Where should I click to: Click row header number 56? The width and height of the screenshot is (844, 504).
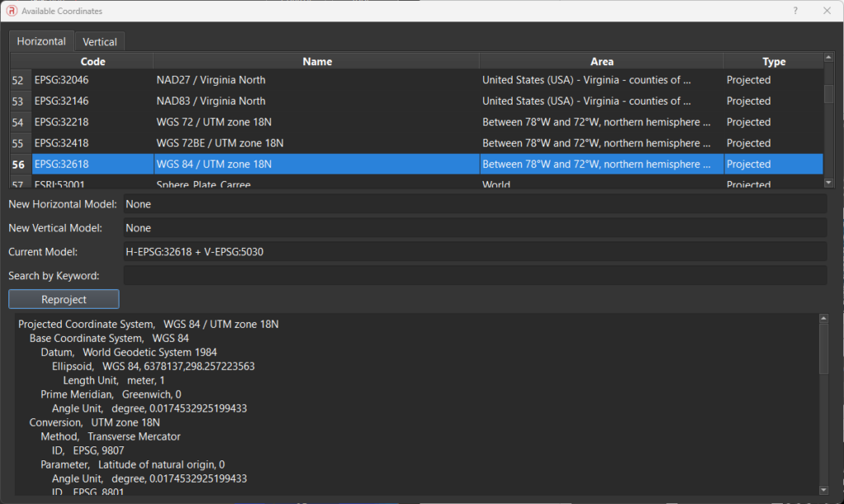(x=19, y=164)
